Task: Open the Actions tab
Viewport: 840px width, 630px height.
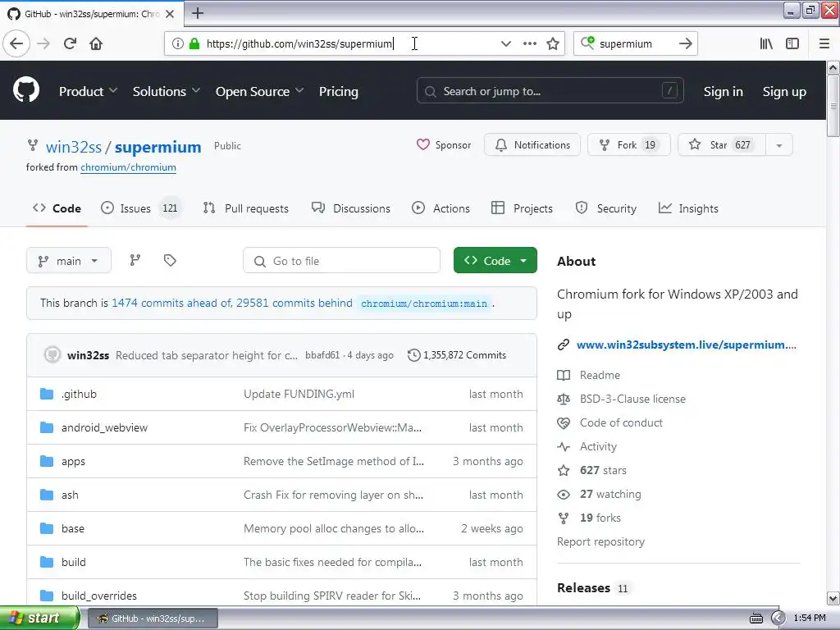Action: click(441, 208)
